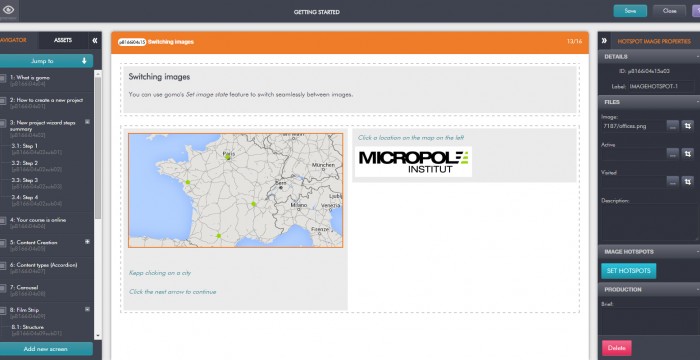Expand '5: Content Creation' tree node
The width and height of the screenshot is (700, 360).
pos(88,242)
